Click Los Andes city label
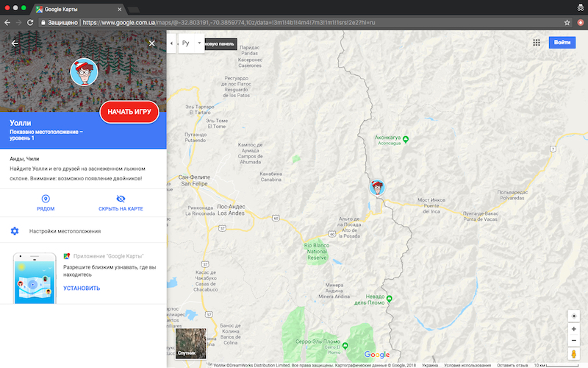The image size is (588, 368). 231,210
